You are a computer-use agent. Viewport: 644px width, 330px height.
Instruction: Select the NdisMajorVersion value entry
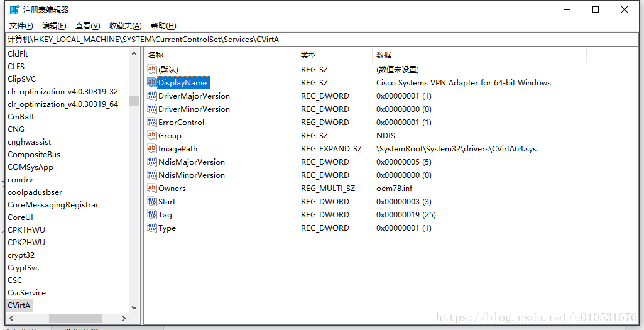tap(191, 162)
